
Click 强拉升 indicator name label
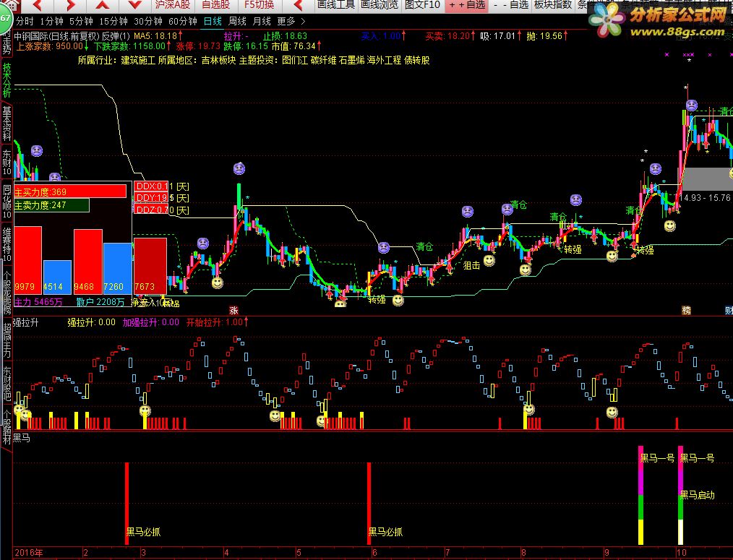tap(25, 322)
